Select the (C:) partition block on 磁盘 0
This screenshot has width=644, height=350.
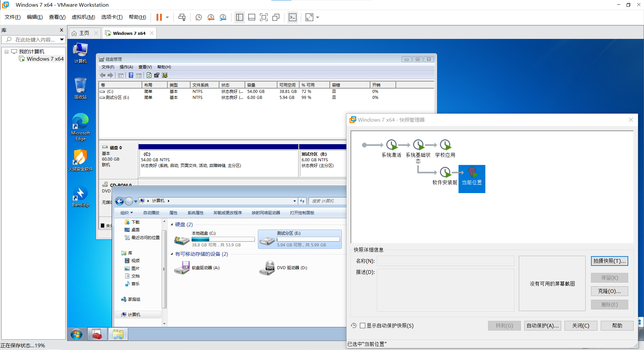click(x=218, y=163)
